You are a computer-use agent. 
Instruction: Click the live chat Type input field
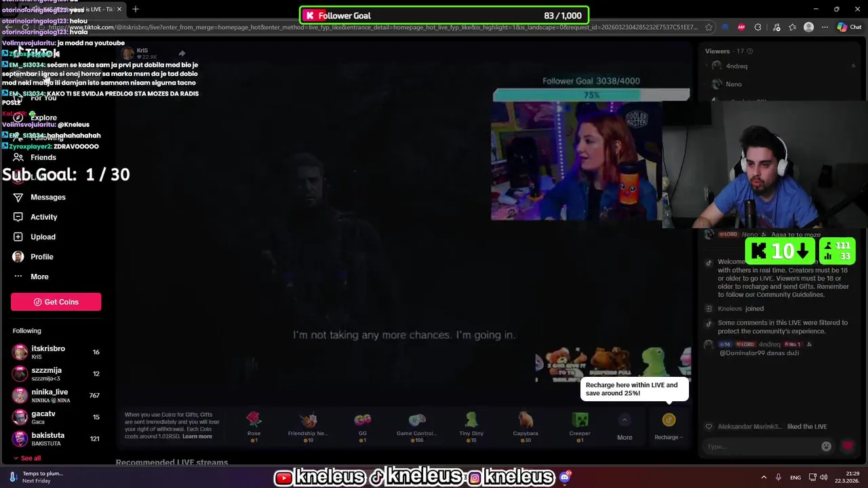(759, 447)
